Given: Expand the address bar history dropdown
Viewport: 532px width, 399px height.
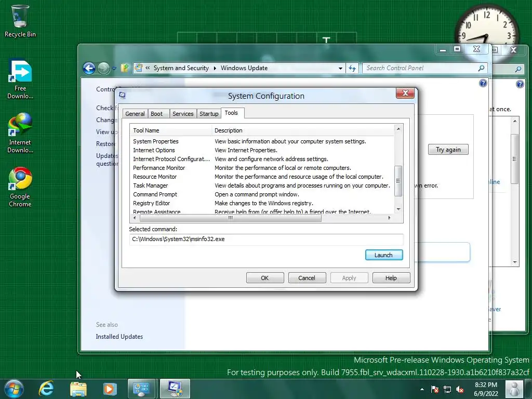Looking at the screenshot, I should [340, 68].
